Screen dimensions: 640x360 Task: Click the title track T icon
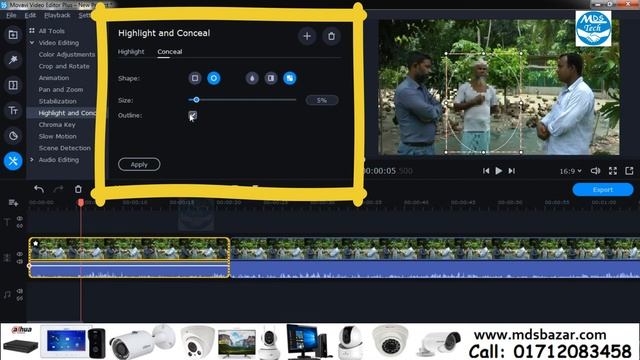tap(7, 222)
